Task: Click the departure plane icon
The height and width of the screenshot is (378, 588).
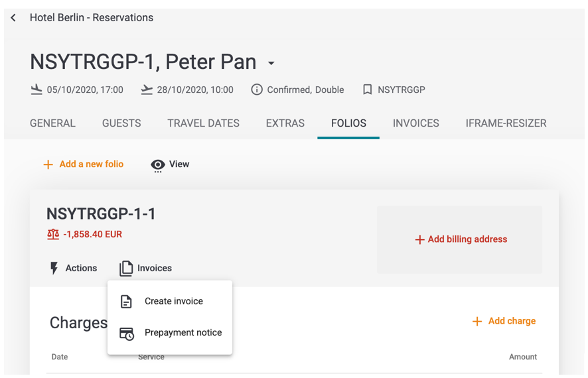Action: point(147,90)
